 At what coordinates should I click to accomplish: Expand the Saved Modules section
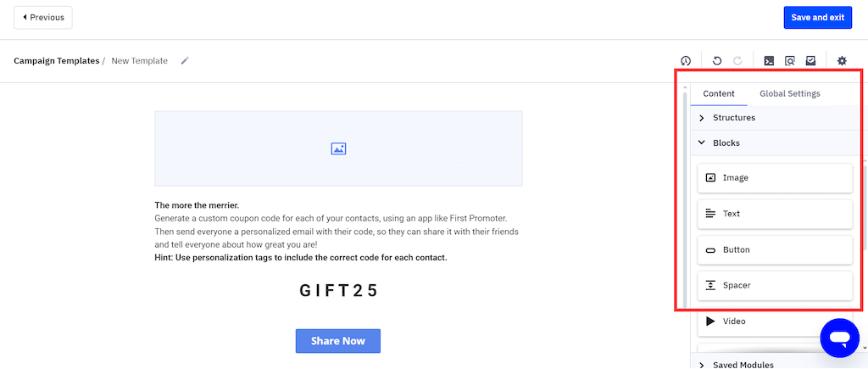[x=743, y=365]
